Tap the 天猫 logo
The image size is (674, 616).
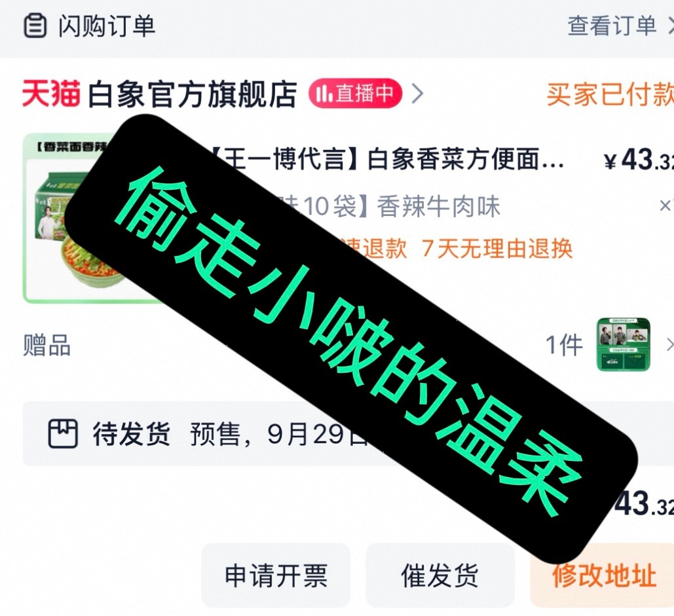(x=50, y=93)
